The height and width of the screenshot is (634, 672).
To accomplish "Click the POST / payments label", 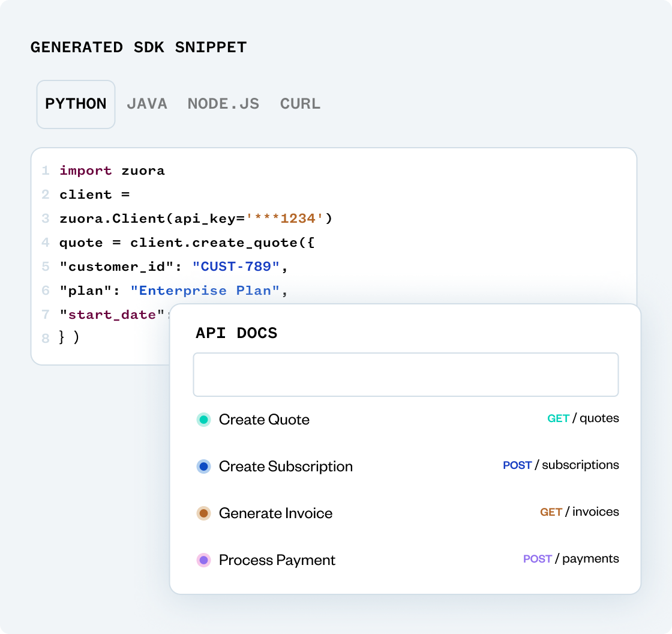I will tap(571, 558).
